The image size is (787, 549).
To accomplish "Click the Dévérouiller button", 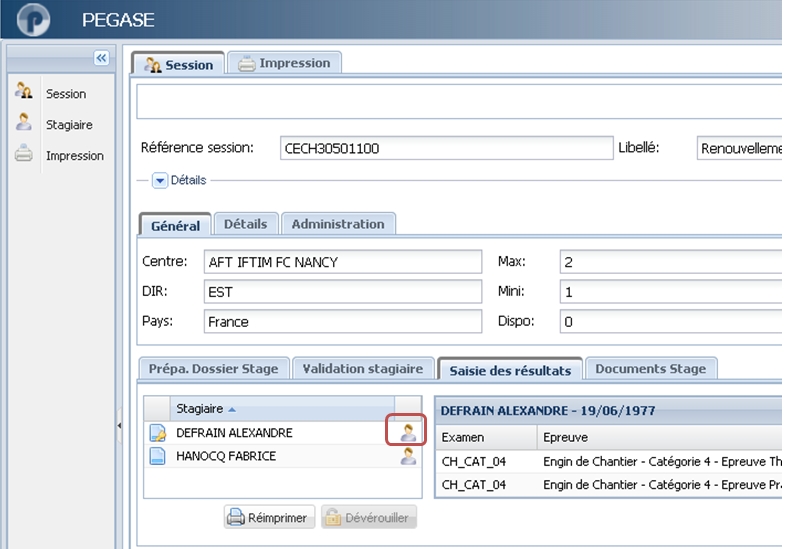I will (369, 517).
